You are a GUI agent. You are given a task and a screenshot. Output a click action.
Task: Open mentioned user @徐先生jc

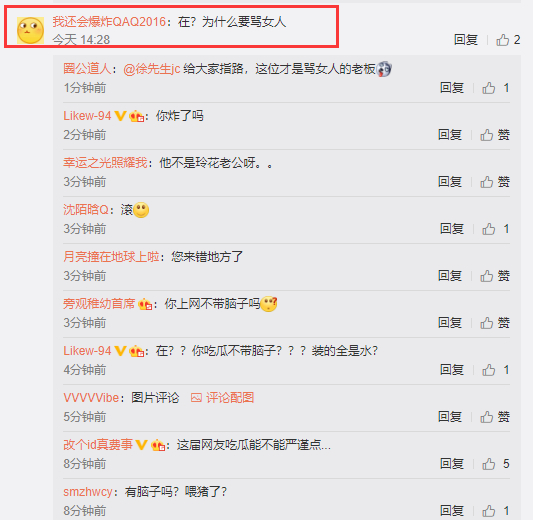coord(152,69)
